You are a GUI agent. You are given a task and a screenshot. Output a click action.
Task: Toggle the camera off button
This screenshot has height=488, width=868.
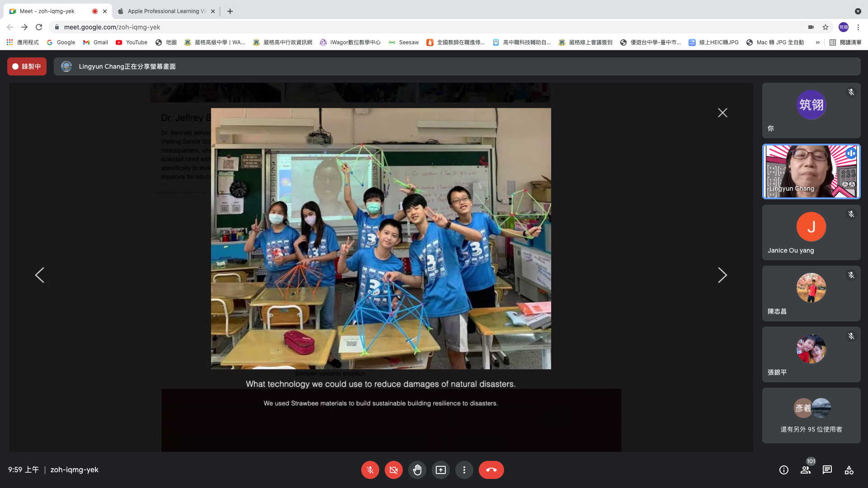(x=393, y=470)
